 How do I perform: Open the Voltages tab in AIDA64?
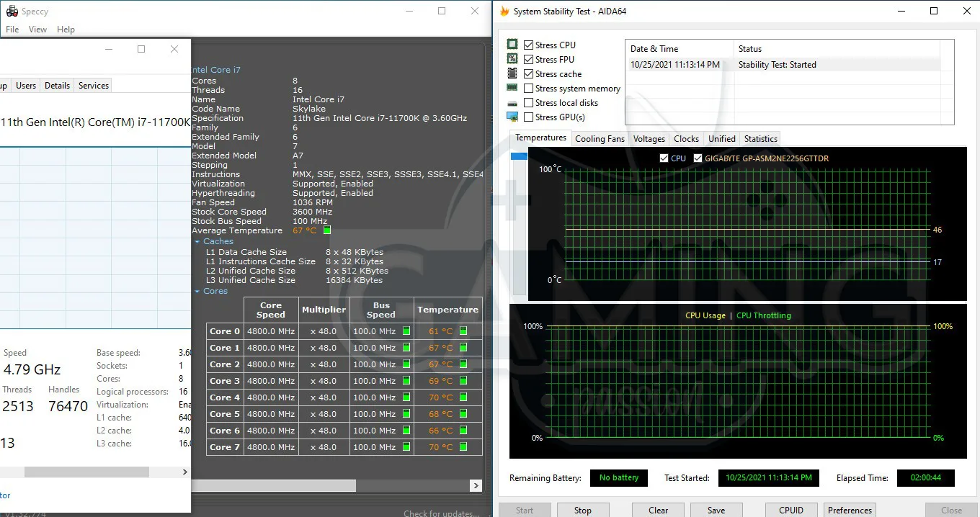[649, 139]
